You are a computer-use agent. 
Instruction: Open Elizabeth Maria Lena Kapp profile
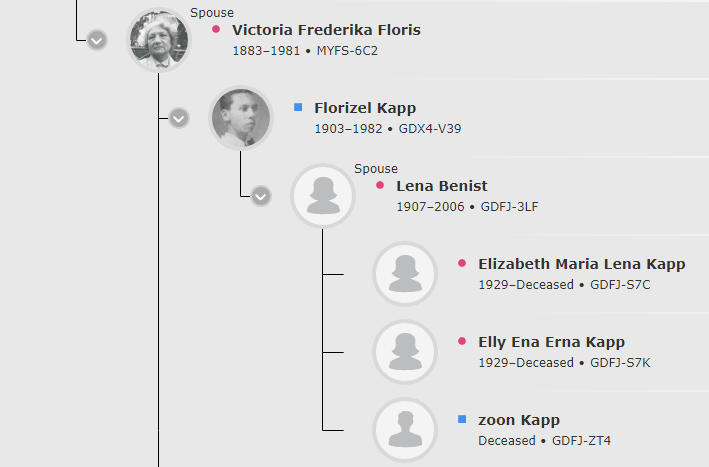click(582, 264)
